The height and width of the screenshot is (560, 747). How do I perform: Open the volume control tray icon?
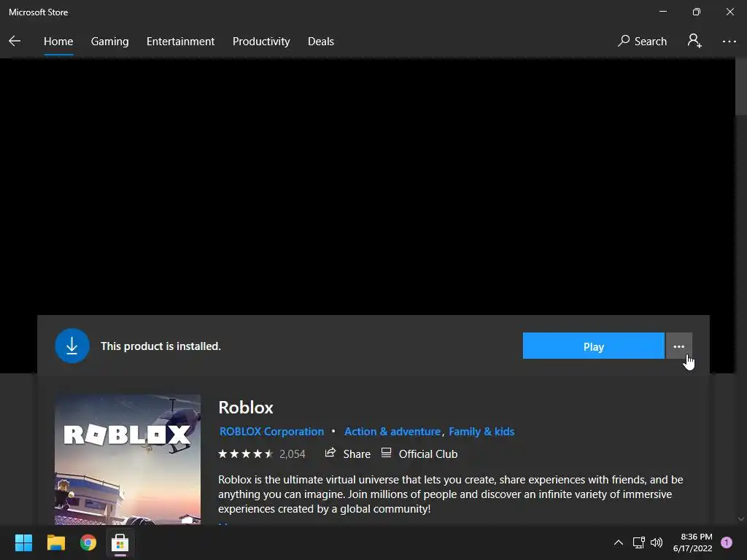(657, 542)
